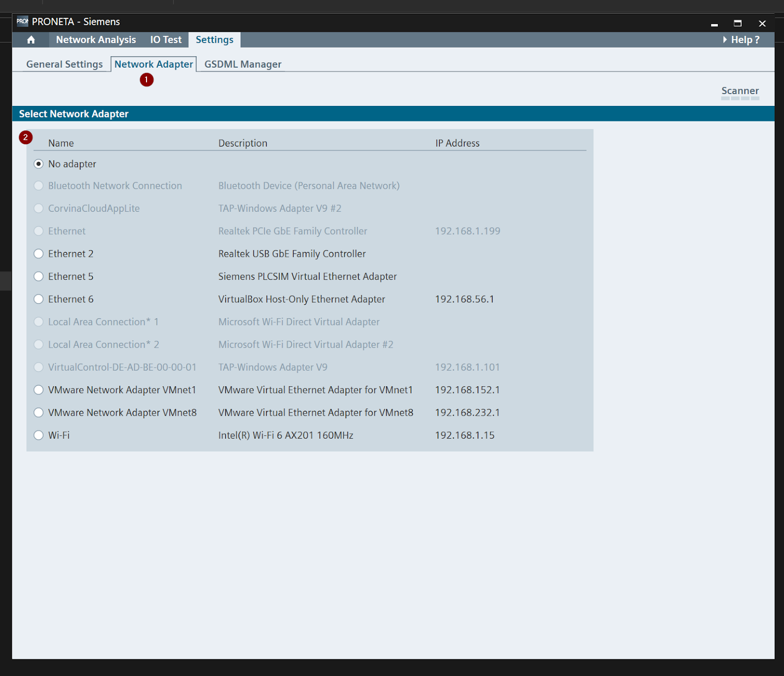Expand the Help arrow icon
Screen dimensions: 784x676
pos(725,40)
